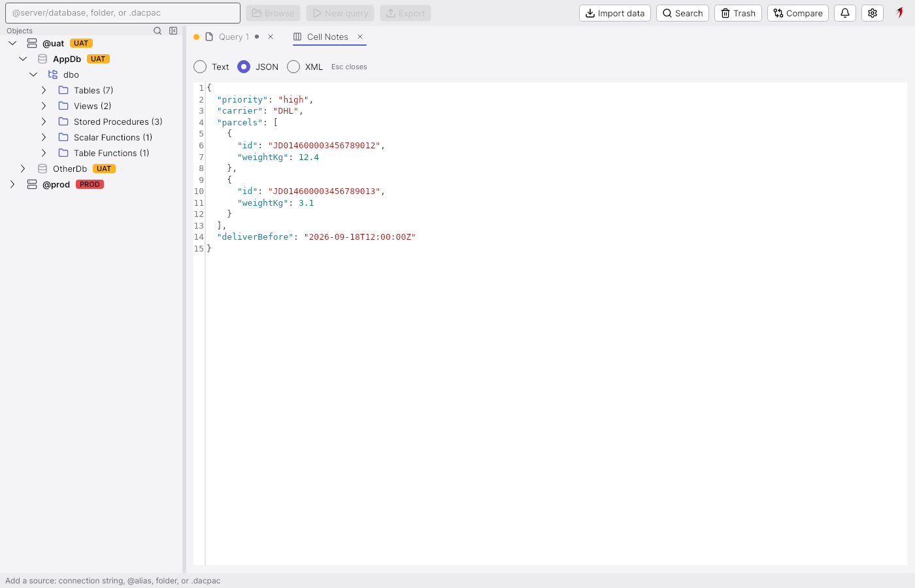This screenshot has height=588, width=915.
Task: Collapse the Objects sidebar panel icon
Action: point(173,31)
